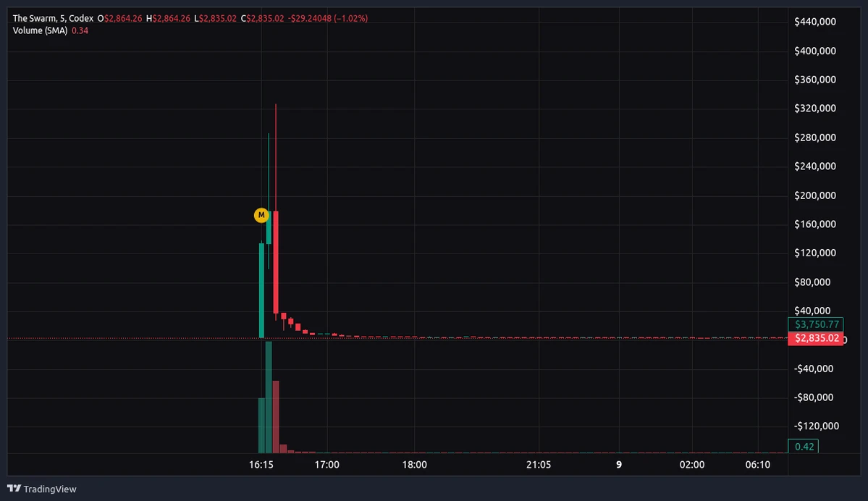The width and height of the screenshot is (868, 501).
Task: Click the bold 9 date label
Action: tap(619, 465)
